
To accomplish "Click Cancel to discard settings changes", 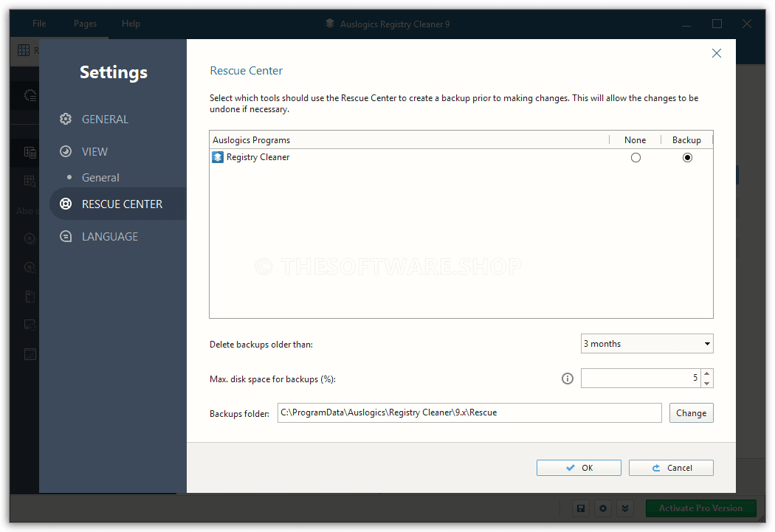I will tap(671, 467).
